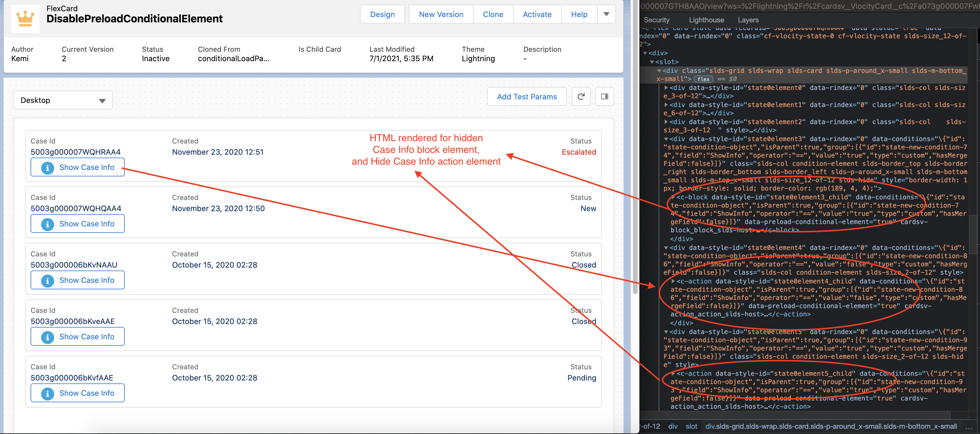Click the New Version button
Screen dimensions: 980x434
click(x=441, y=14)
